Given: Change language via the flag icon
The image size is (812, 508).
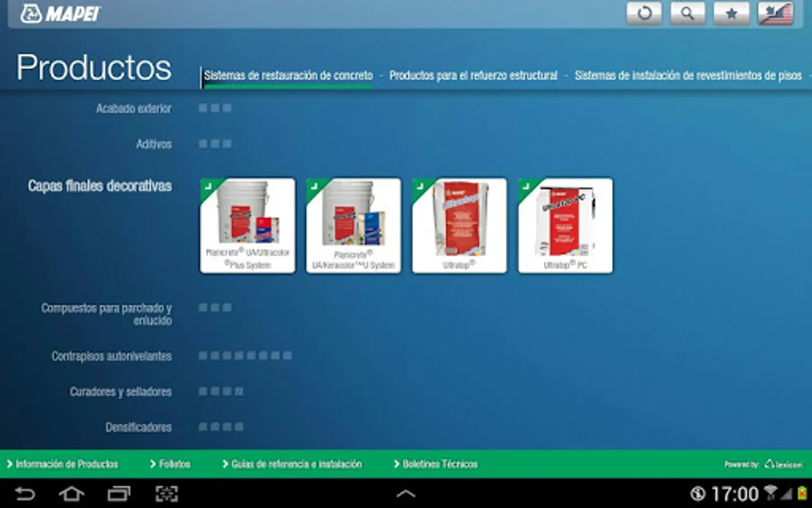Looking at the screenshot, I should [775, 13].
